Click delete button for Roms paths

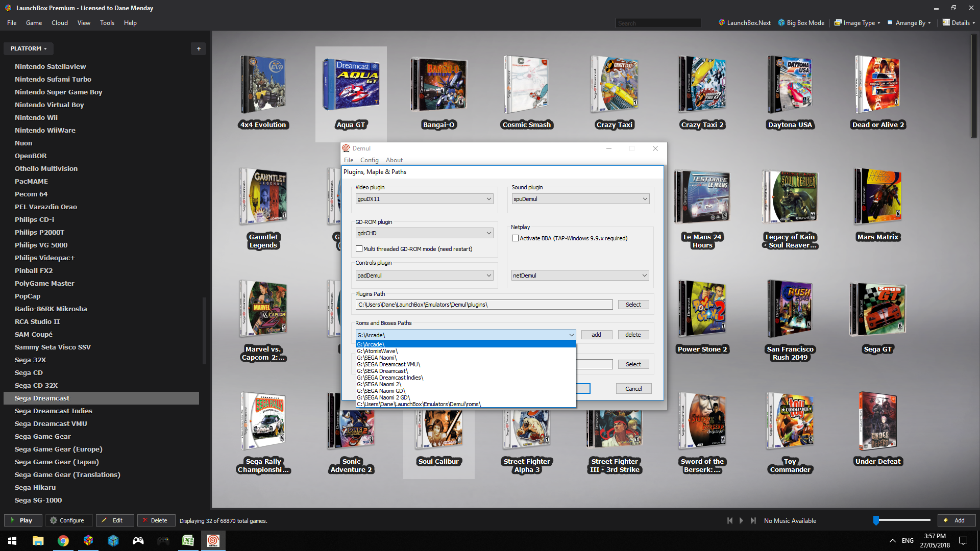[x=633, y=335]
